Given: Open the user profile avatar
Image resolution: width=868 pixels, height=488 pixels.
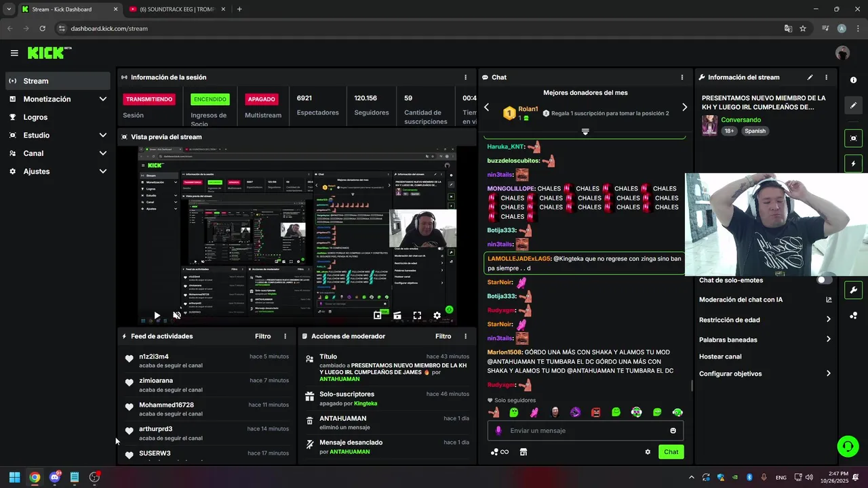Looking at the screenshot, I should pos(842,53).
